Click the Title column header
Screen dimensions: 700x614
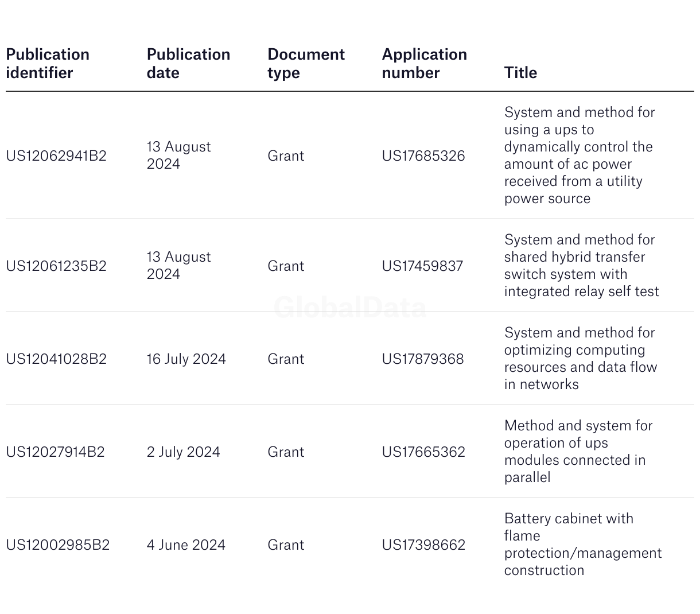click(x=520, y=73)
